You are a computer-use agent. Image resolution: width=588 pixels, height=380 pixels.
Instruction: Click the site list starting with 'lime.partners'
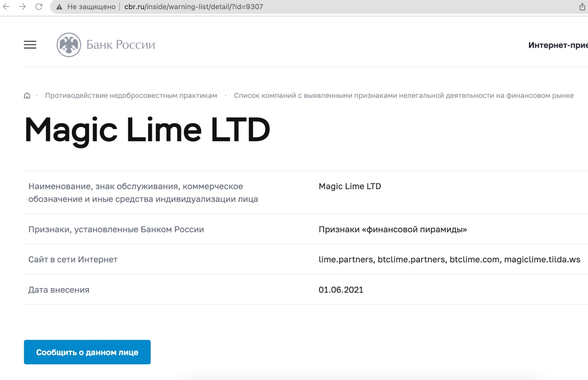point(449,259)
